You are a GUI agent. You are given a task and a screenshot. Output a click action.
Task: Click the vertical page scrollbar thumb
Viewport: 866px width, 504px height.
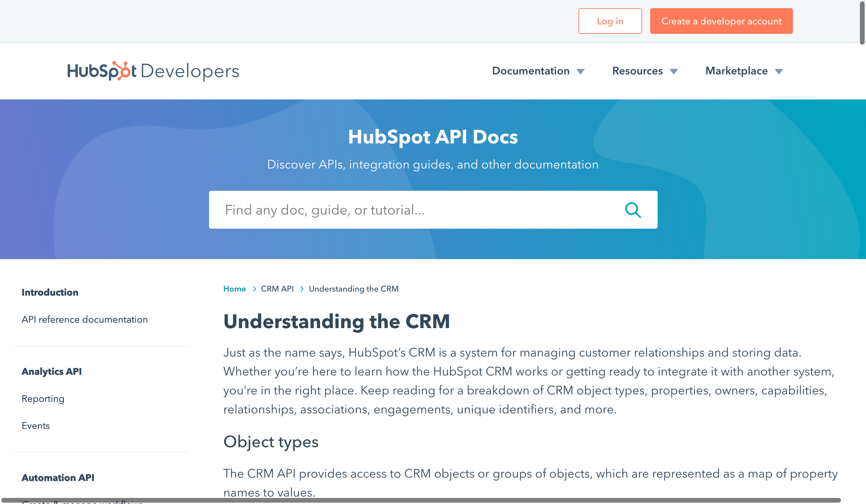862,22
